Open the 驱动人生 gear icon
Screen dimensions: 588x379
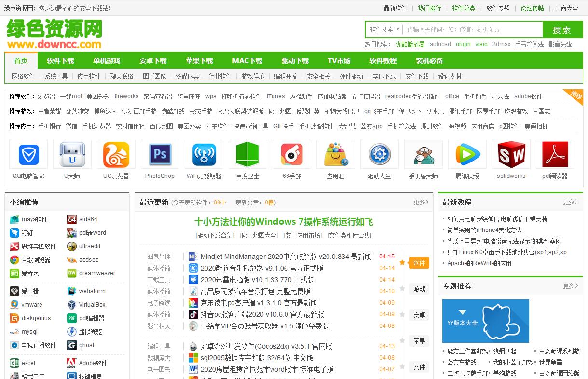[380, 155]
